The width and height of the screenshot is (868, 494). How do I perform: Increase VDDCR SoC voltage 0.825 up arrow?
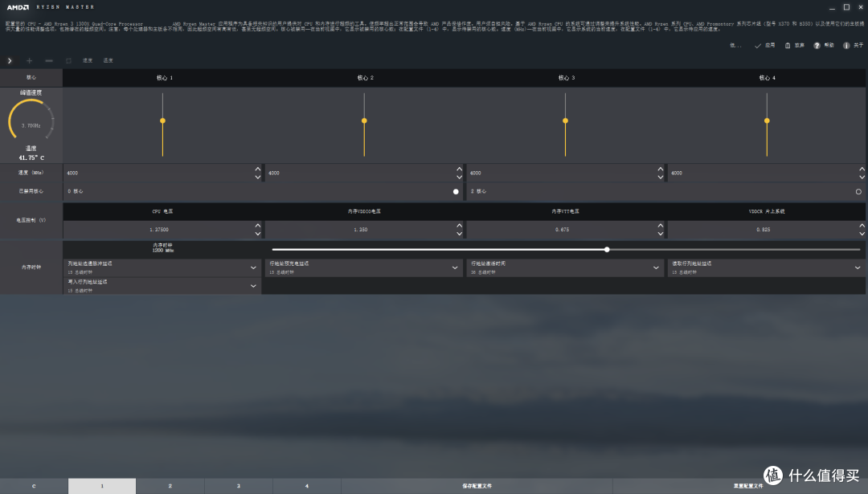(x=862, y=226)
